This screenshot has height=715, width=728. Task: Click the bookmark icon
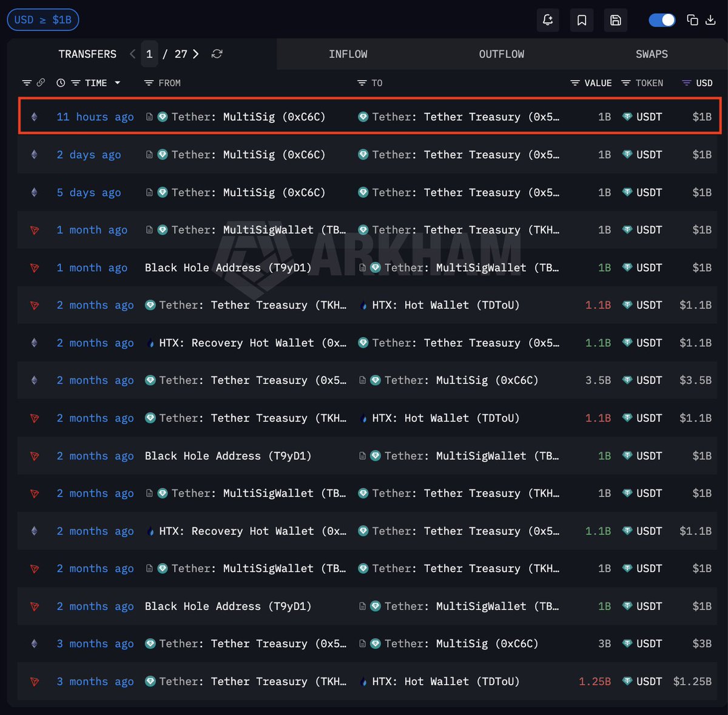coord(582,20)
